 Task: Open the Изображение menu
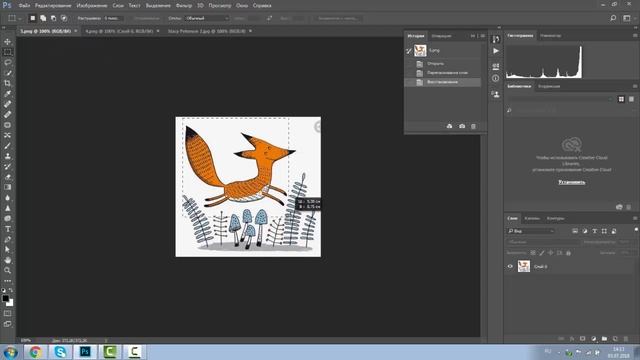(92, 6)
